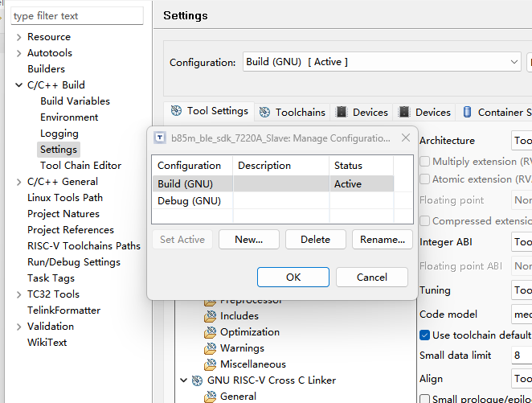Toggle Compressed extension checkbox

(424, 221)
